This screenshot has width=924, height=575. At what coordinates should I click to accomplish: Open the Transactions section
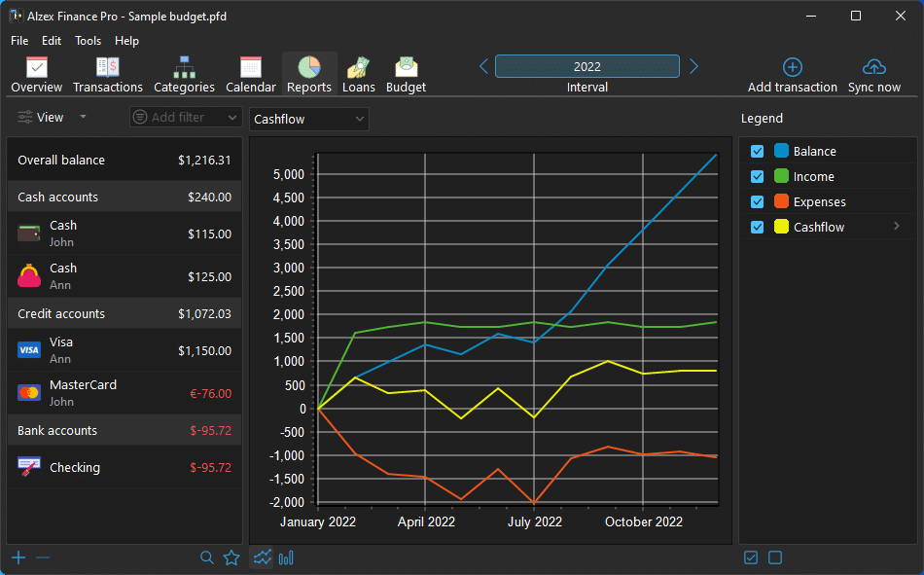[x=108, y=75]
